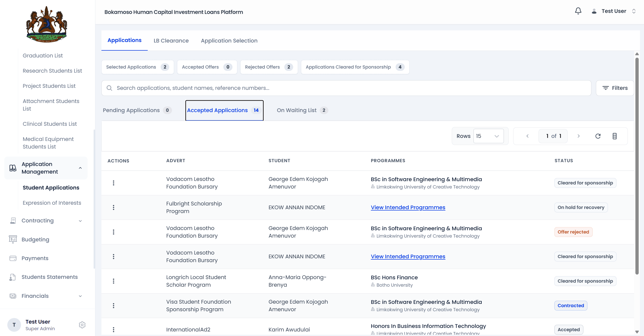Click the PROGRAMMES column header

(x=388, y=161)
